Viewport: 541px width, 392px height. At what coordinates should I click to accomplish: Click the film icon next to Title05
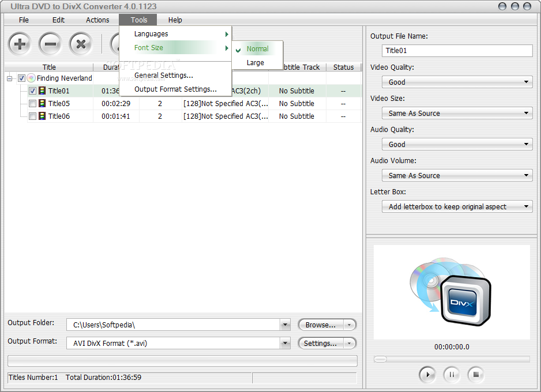pyautogui.click(x=42, y=103)
